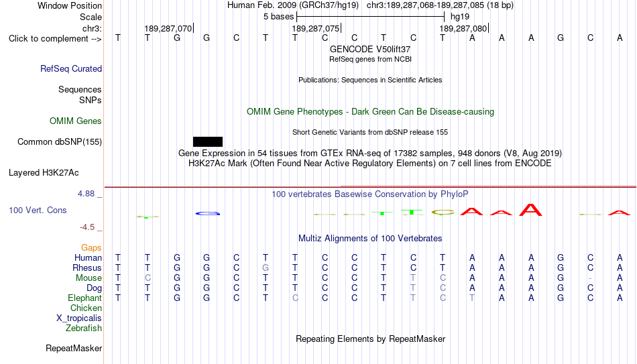Click 'Repeating Elements by RepeatMasker' title
Screen dimensions: 637x364
click(371, 339)
